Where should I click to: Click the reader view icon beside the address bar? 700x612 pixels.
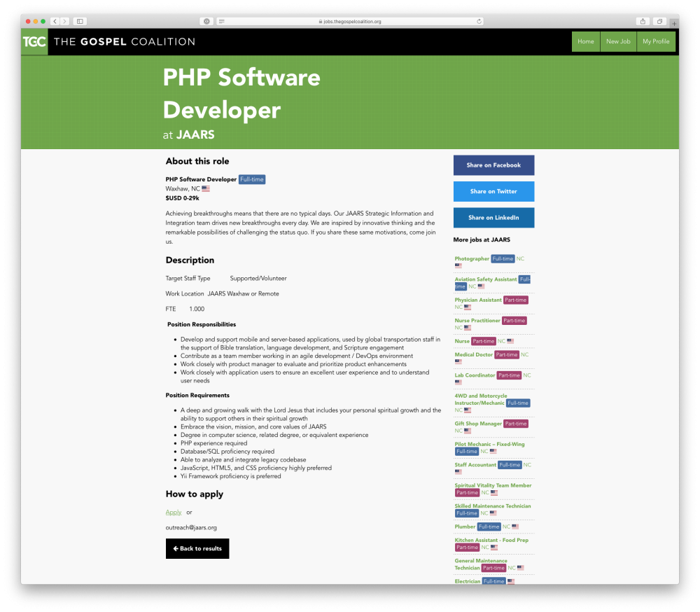[x=220, y=21]
